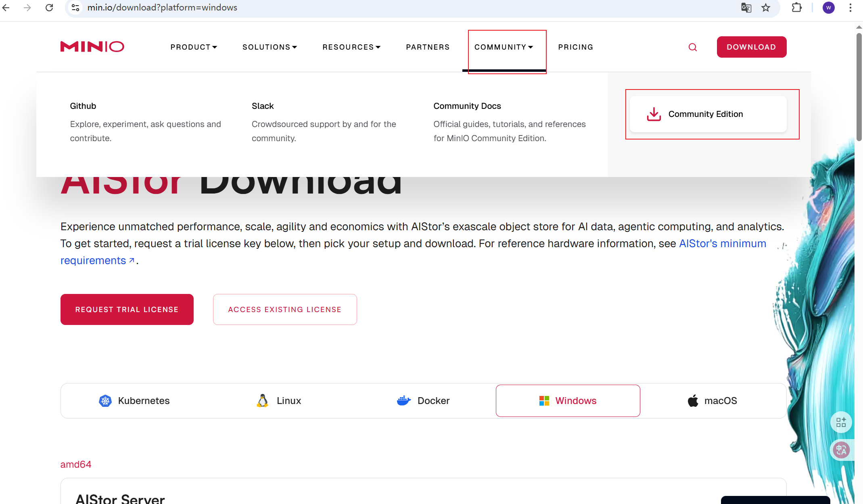The width and height of the screenshot is (863, 504).
Task: Click the 'Explore, experiment, ask questions' description
Action: (145, 131)
